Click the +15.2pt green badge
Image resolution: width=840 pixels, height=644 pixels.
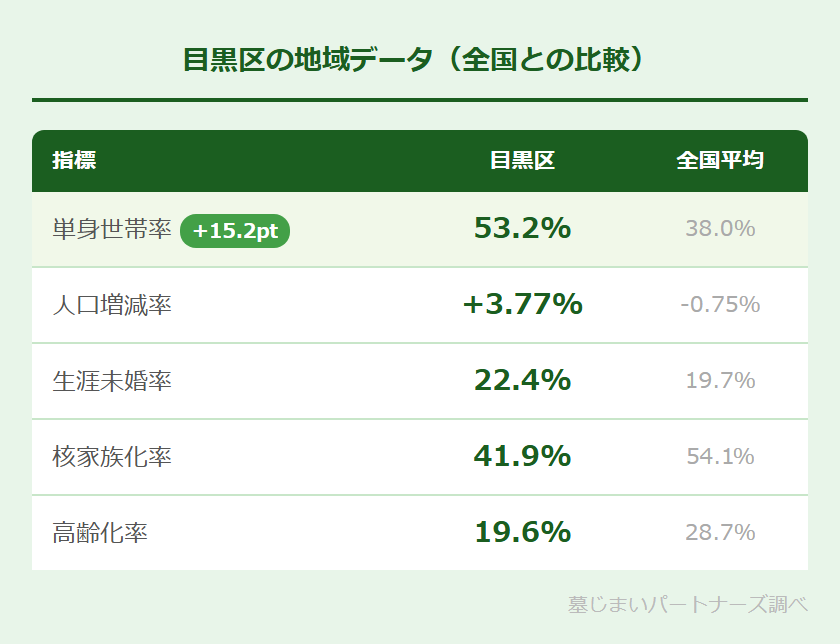(235, 230)
